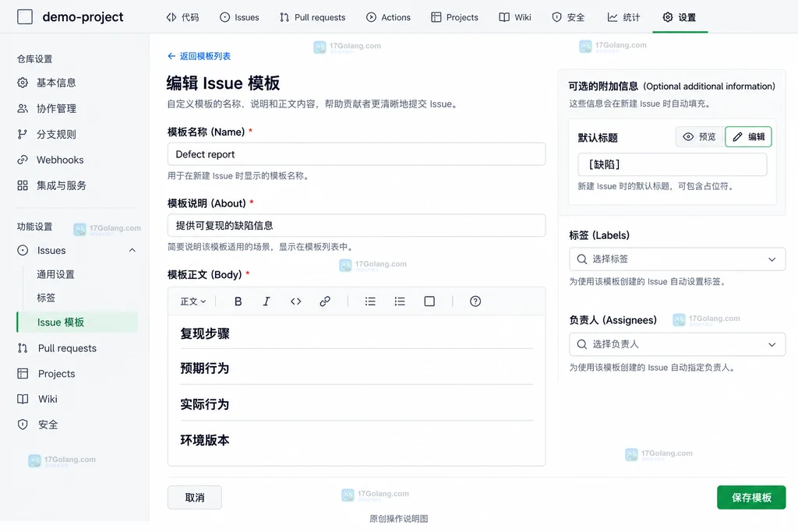Click the 模板名称 field with Defect report
This screenshot has height=532, width=798.
pos(356,154)
